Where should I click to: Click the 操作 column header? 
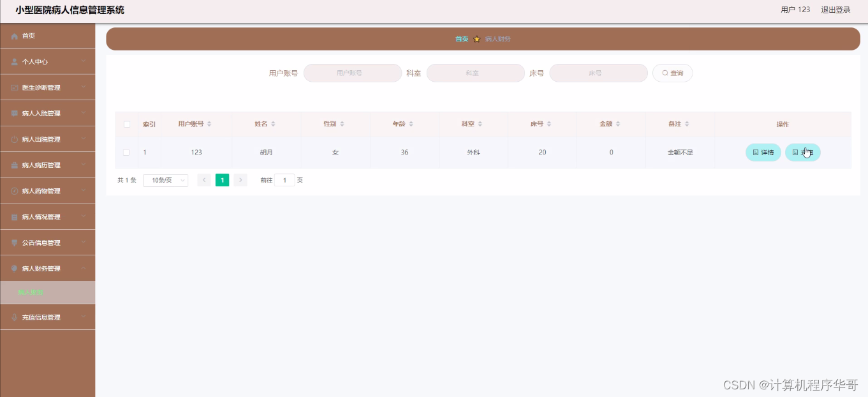[783, 124]
